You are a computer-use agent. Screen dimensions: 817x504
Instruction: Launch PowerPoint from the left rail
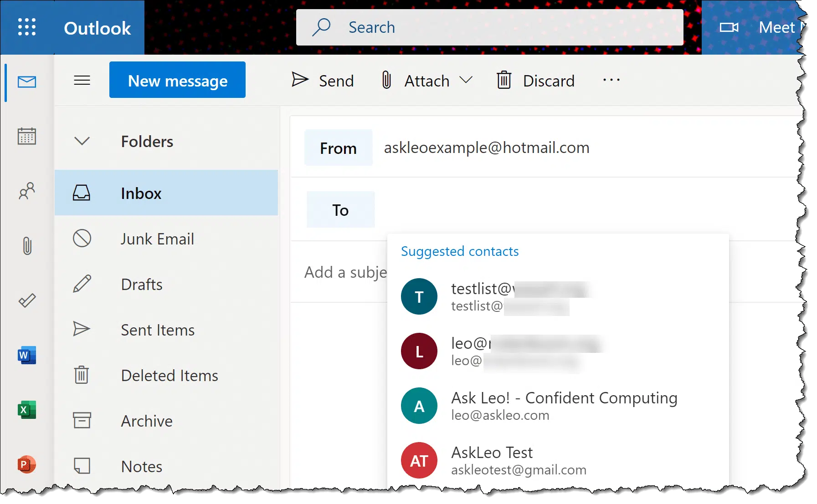27,464
